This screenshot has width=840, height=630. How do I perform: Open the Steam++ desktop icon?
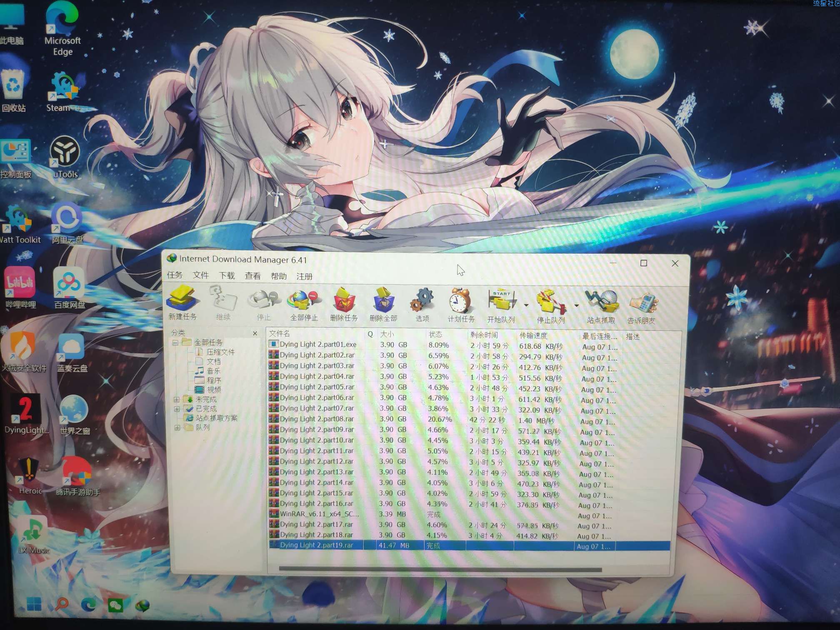(x=63, y=92)
